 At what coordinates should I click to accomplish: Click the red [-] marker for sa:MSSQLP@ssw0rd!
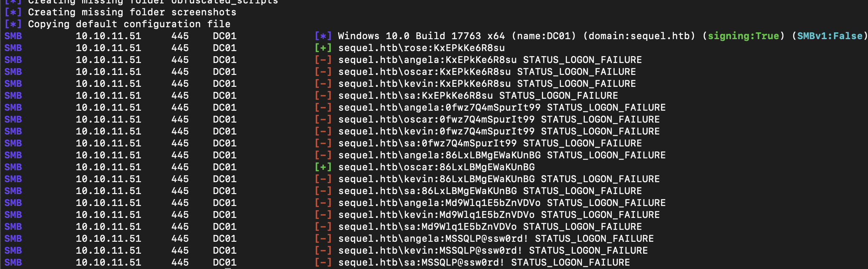tap(323, 263)
